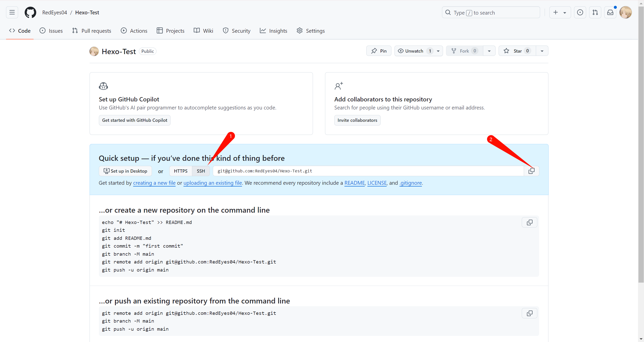This screenshot has width=644, height=342.
Task: Focus the Type to search field
Action: tap(491, 12)
